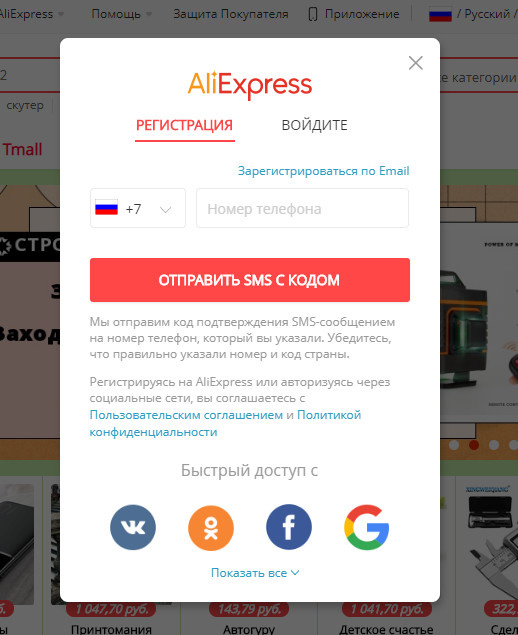Click ОТПРАВИТЬ SMS С КОДОМ button
This screenshot has height=635, width=518.
250,280
